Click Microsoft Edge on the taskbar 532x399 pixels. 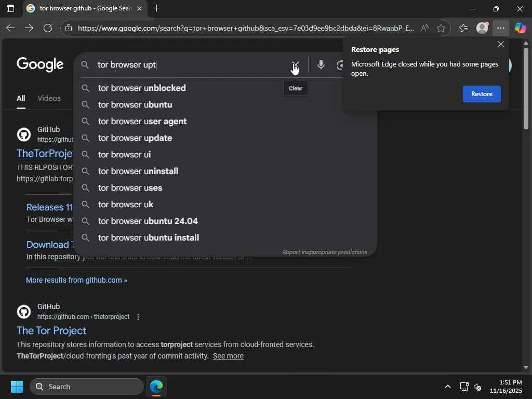(x=156, y=387)
